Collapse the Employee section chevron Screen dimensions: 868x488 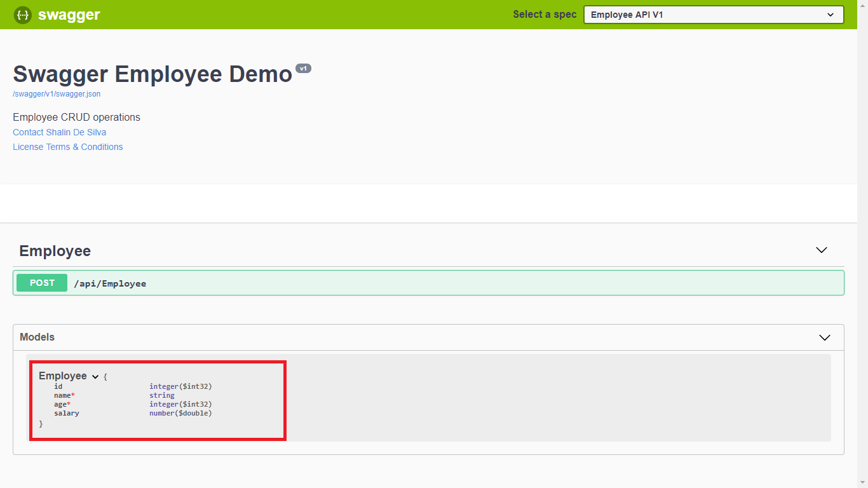coord(821,250)
